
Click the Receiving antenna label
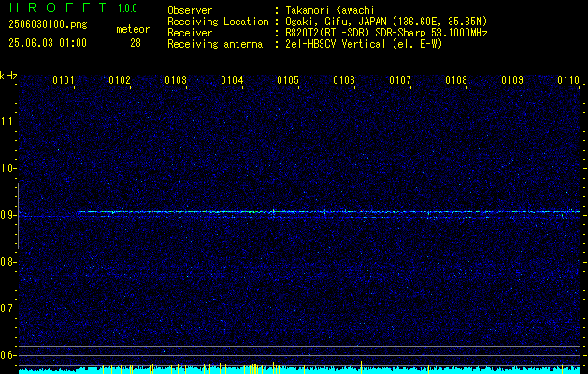coord(215,44)
